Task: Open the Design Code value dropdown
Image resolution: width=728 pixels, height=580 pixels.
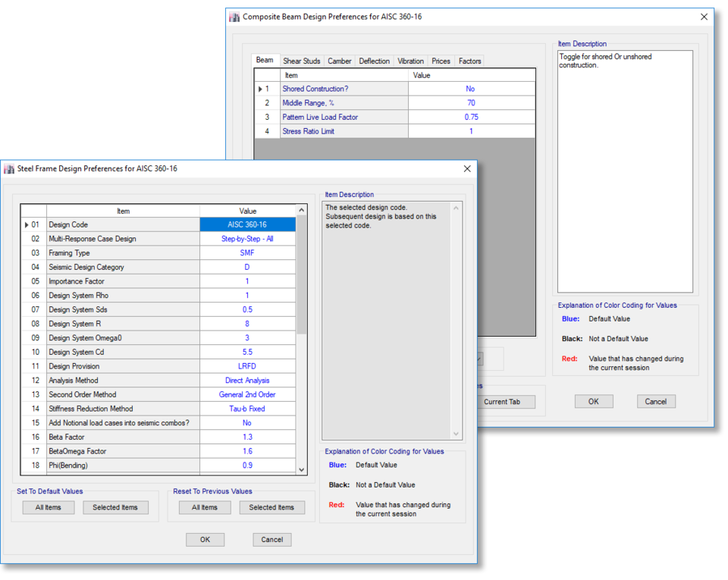Action: pos(246,224)
